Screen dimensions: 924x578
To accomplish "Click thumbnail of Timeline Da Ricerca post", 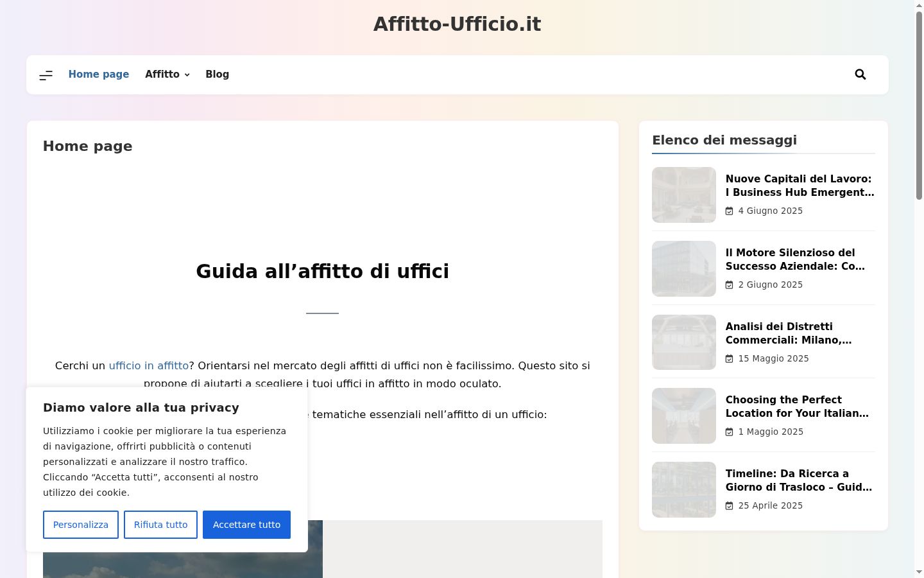I will 684,489.
